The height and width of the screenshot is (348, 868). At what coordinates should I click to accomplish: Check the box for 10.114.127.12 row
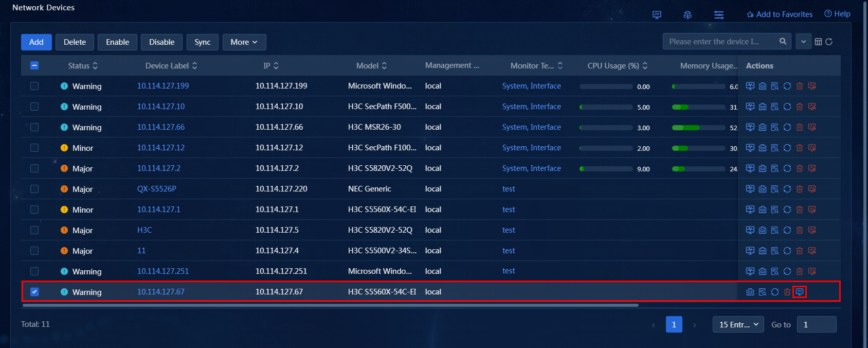[34, 148]
